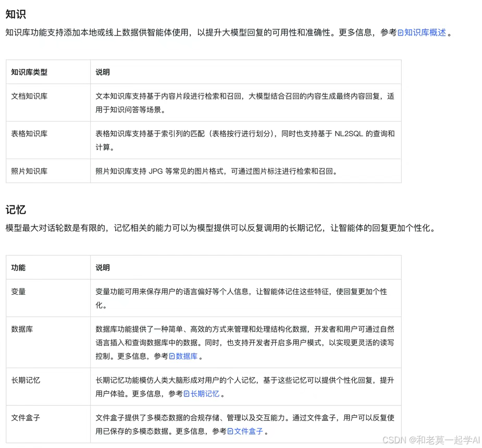Open the 长期记忆 reference link

(205, 394)
